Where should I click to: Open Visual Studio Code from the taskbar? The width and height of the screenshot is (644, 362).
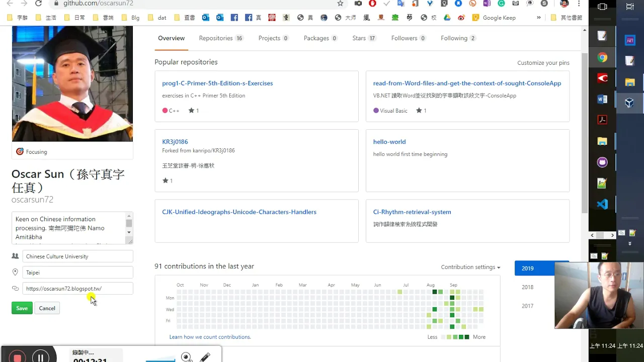602,204
